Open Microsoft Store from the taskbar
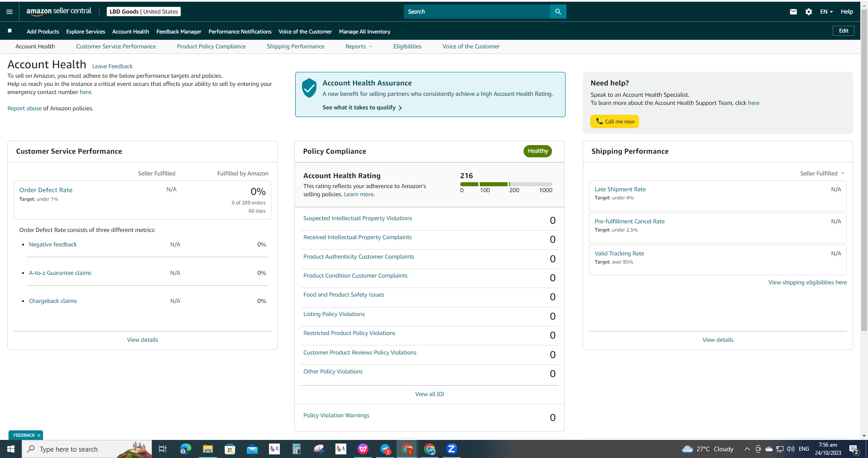The height and width of the screenshot is (458, 868). [230, 449]
